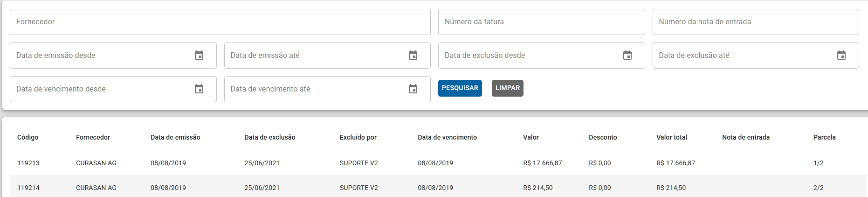Open calendar for Data de exclusão desde
The image size is (868, 197).
627,56
